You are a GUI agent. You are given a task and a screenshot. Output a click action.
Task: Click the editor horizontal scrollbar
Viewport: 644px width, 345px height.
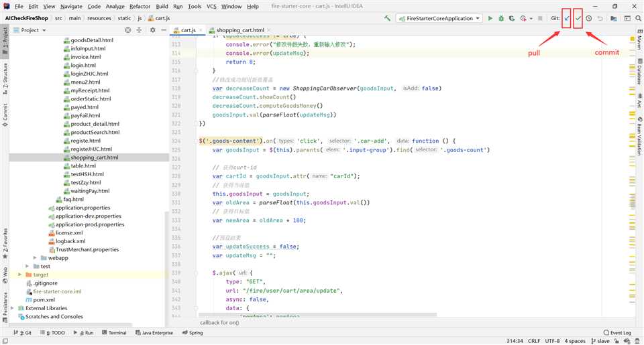coord(317,315)
